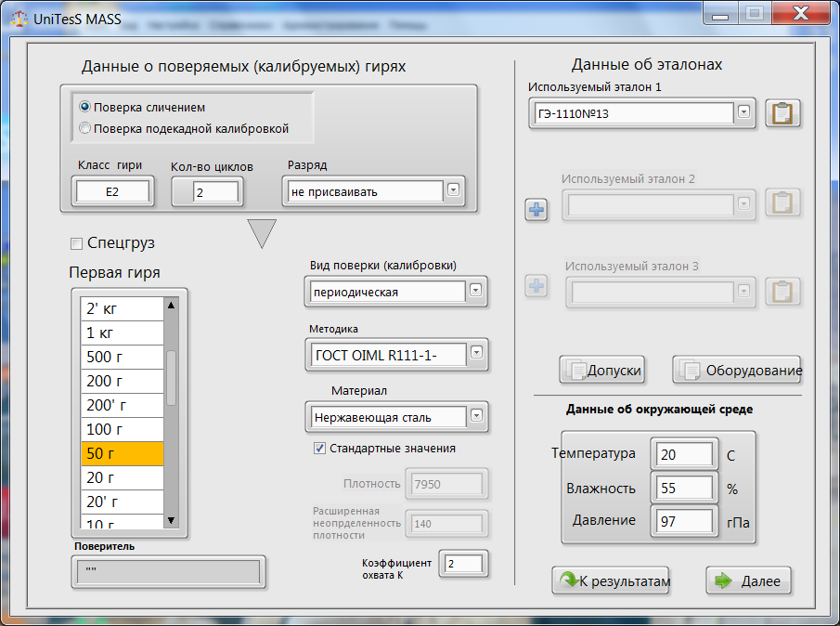Expand the 'Используемый эталон 1' combo box

(x=743, y=113)
